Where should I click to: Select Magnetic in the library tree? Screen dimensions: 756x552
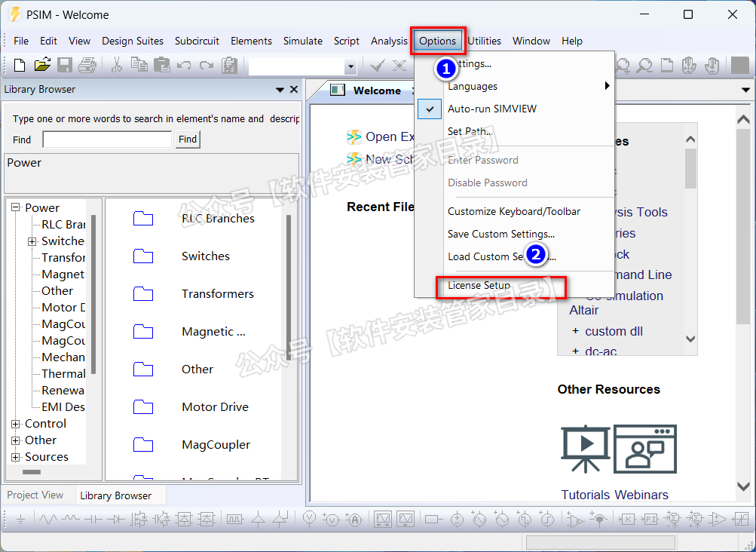point(63,274)
